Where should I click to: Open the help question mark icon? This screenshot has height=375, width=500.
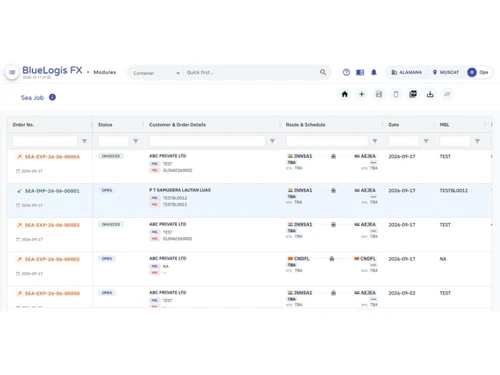(346, 72)
